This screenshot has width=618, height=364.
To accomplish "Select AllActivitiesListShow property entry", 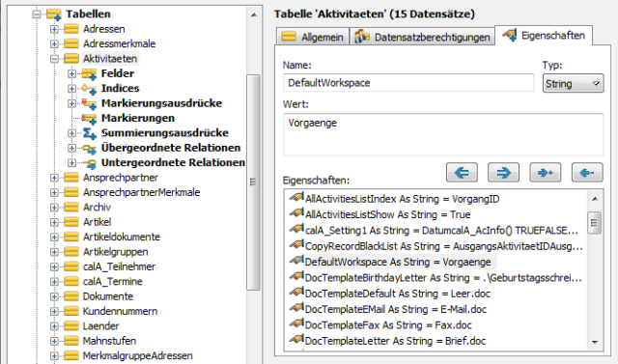I will (x=388, y=214).
